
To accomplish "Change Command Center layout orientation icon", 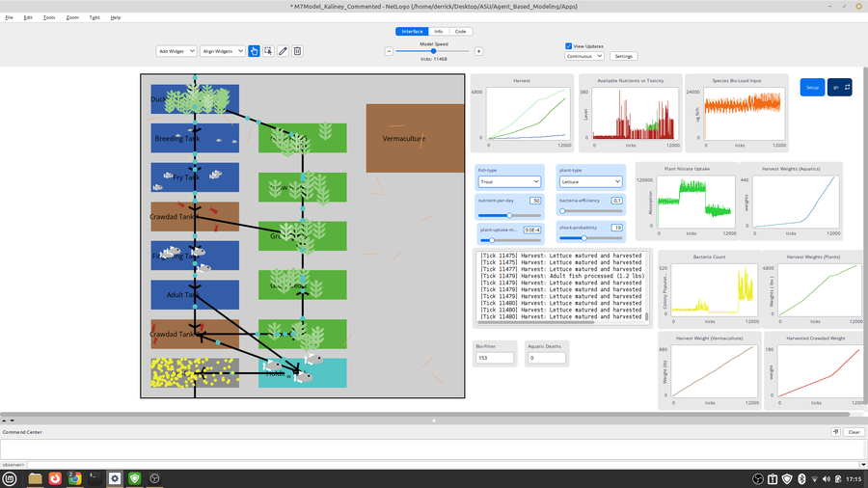I will click(835, 432).
